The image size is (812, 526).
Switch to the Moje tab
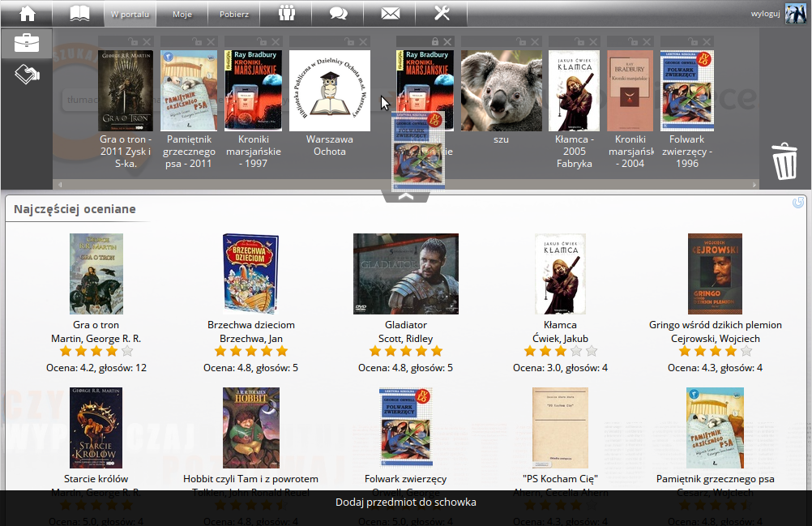pyautogui.click(x=182, y=14)
